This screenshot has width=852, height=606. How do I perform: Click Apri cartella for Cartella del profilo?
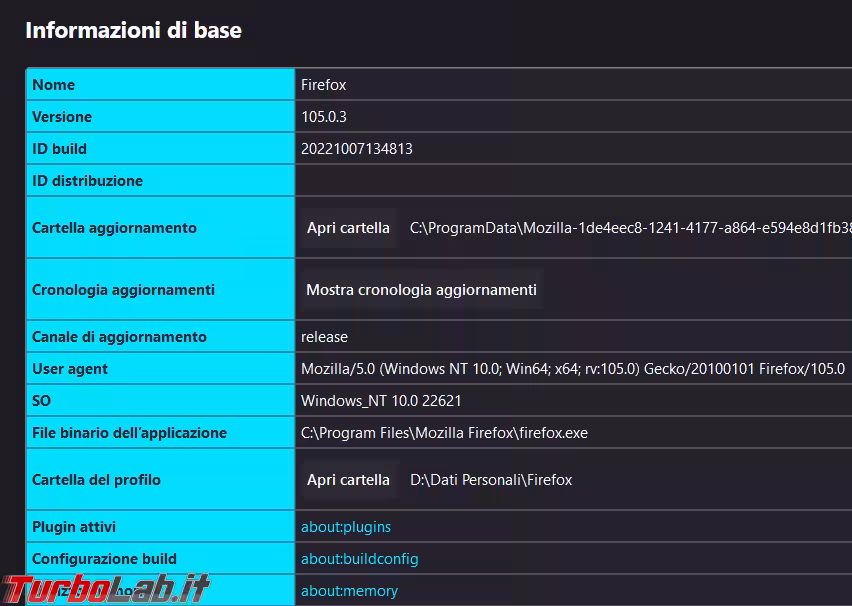348,480
